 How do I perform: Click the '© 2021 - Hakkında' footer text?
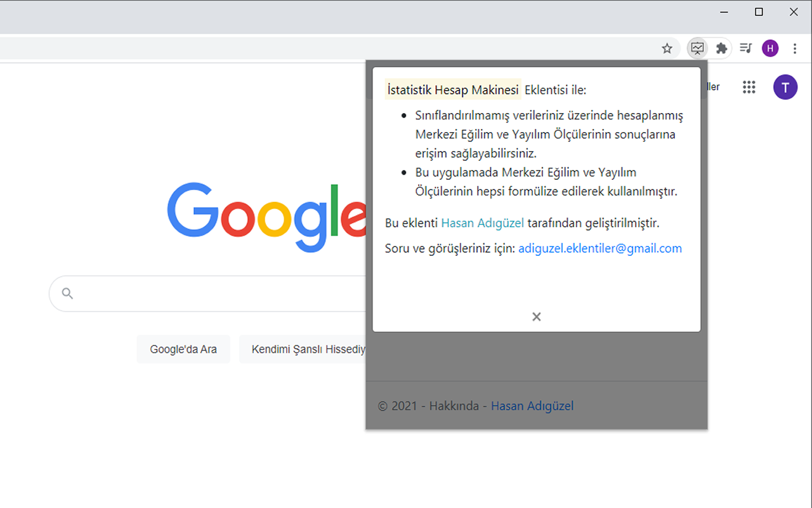428,406
